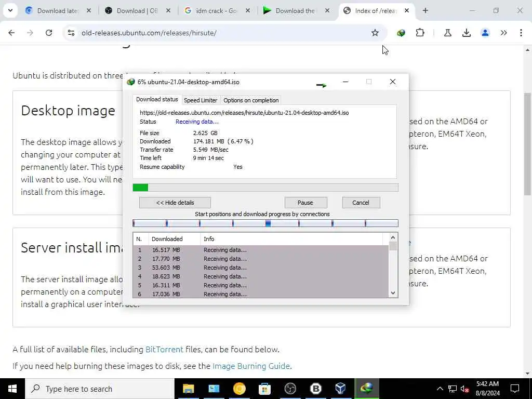
Task: Select connection row with 53.603 MB
Action: pos(261,268)
